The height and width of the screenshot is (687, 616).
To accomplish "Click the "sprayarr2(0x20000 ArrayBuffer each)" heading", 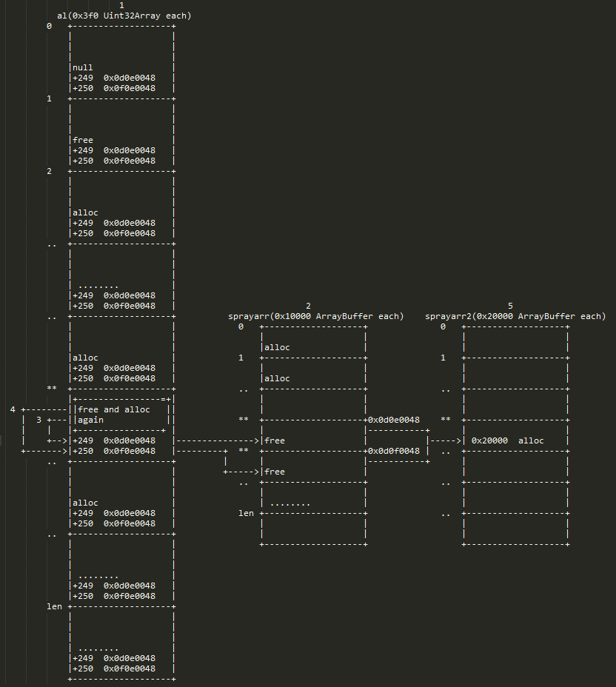I will tap(515, 316).
